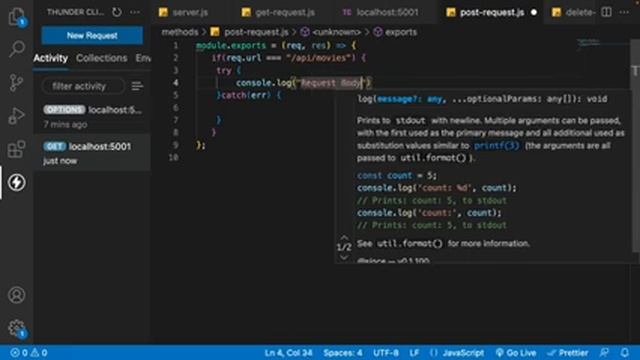640x360 pixels.
Task: Change encoding via UTF-8
Action: pyautogui.click(x=386, y=353)
